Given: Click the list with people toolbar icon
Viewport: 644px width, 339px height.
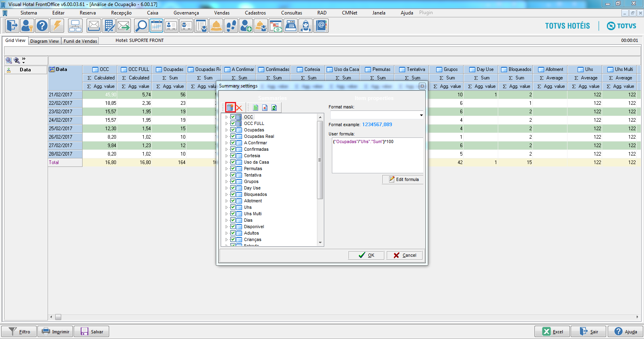Looking at the screenshot, I should point(201,26).
